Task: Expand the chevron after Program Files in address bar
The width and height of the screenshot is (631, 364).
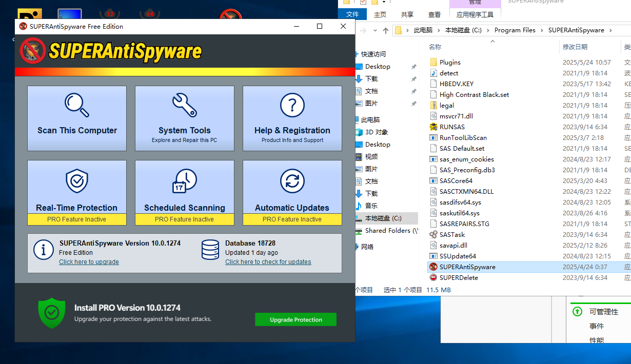Action: pyautogui.click(x=542, y=30)
